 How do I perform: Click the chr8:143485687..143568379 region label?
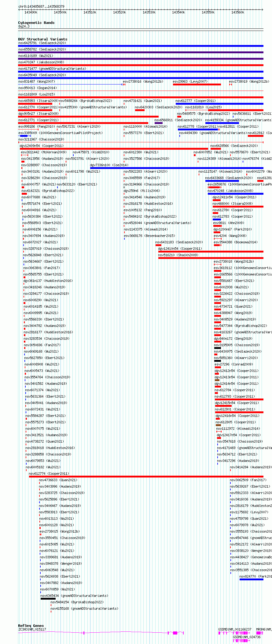(41, 6)
